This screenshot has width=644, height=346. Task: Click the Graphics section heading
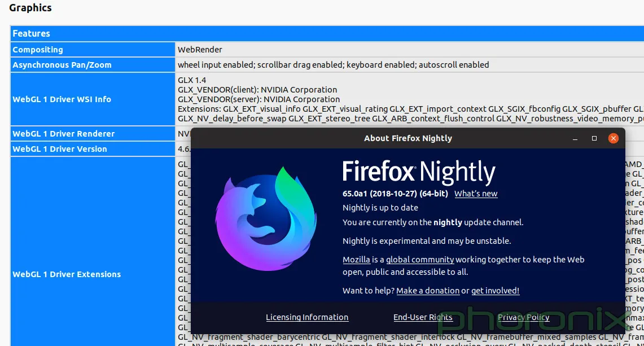point(30,8)
